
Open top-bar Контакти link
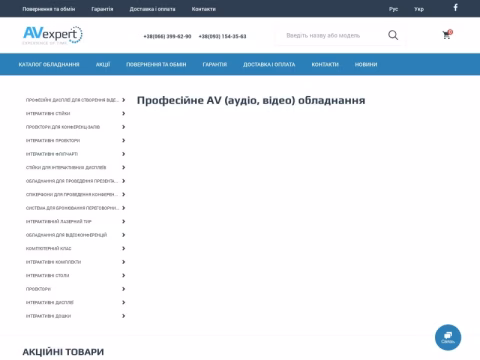tap(204, 9)
